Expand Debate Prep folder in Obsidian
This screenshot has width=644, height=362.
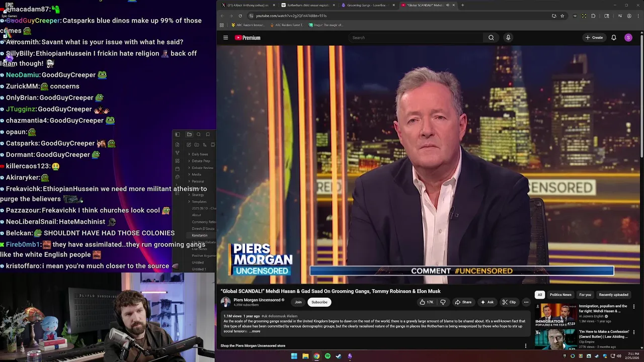point(201,161)
